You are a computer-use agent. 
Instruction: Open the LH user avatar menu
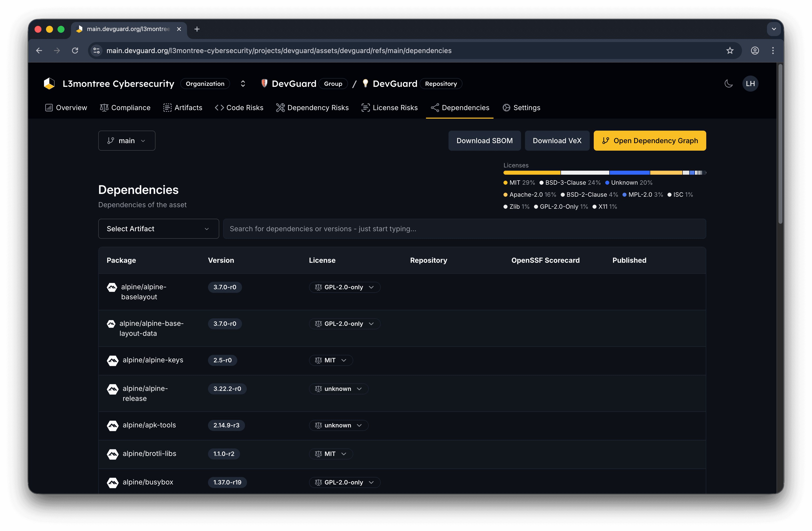point(750,83)
